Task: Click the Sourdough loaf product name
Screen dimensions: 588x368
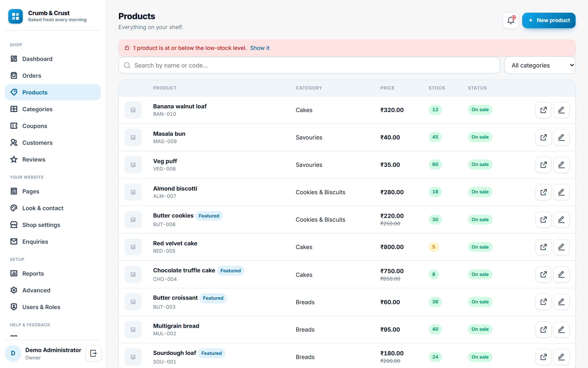Action: (174, 353)
